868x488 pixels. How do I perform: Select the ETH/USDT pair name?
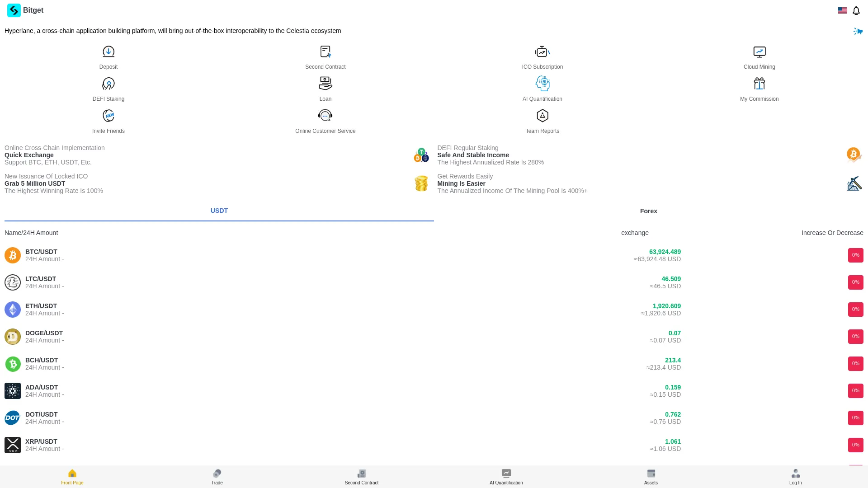click(x=41, y=306)
